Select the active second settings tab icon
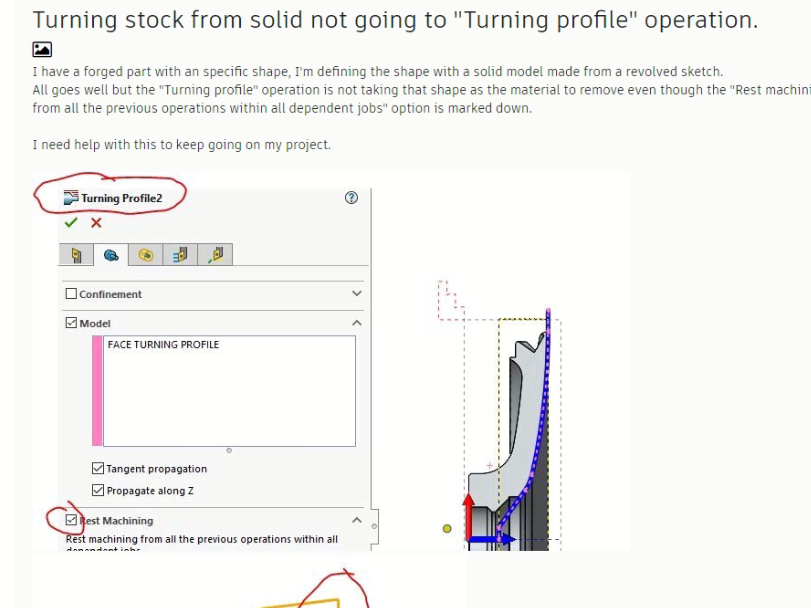This screenshot has height=608, width=811. pos(112,254)
